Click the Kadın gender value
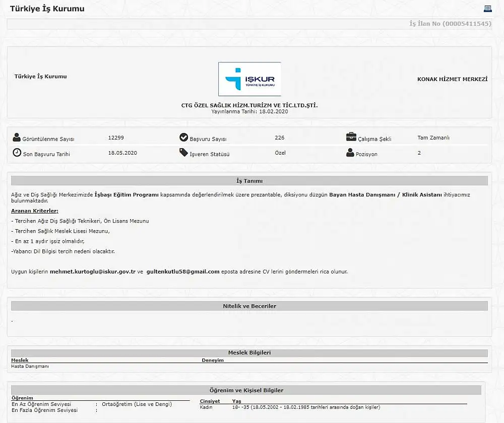Image resolution: width=504 pixels, height=423 pixels. click(x=206, y=407)
